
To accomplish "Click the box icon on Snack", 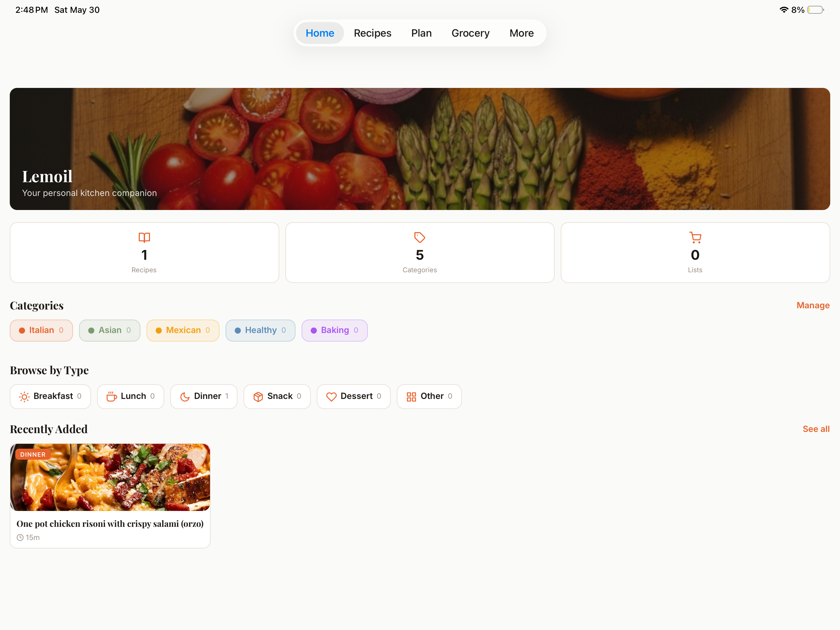I will click(258, 396).
